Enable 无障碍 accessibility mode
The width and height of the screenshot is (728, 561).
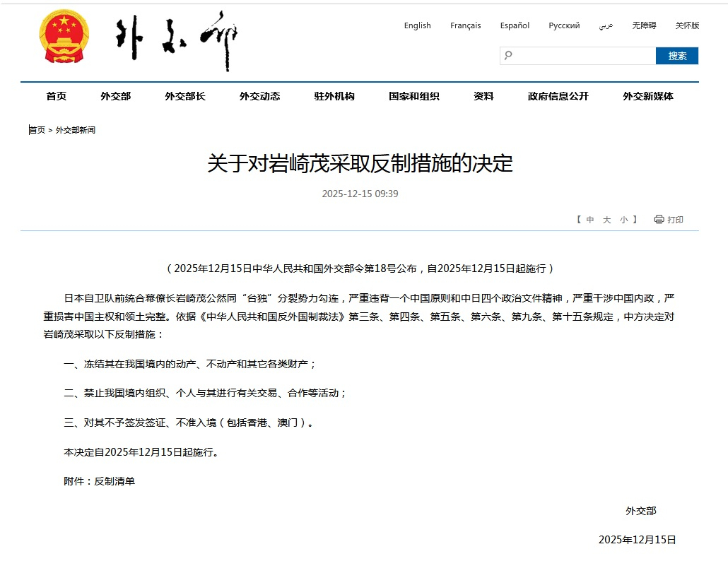(644, 25)
